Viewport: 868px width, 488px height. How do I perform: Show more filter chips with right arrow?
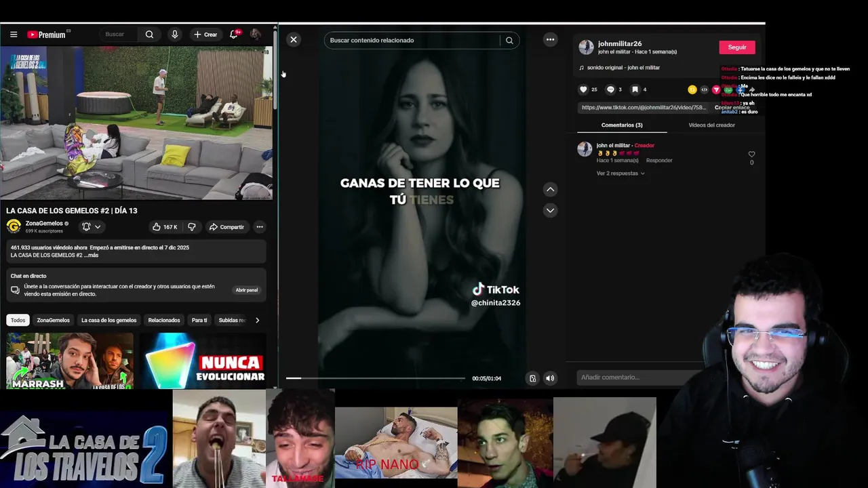click(x=257, y=320)
